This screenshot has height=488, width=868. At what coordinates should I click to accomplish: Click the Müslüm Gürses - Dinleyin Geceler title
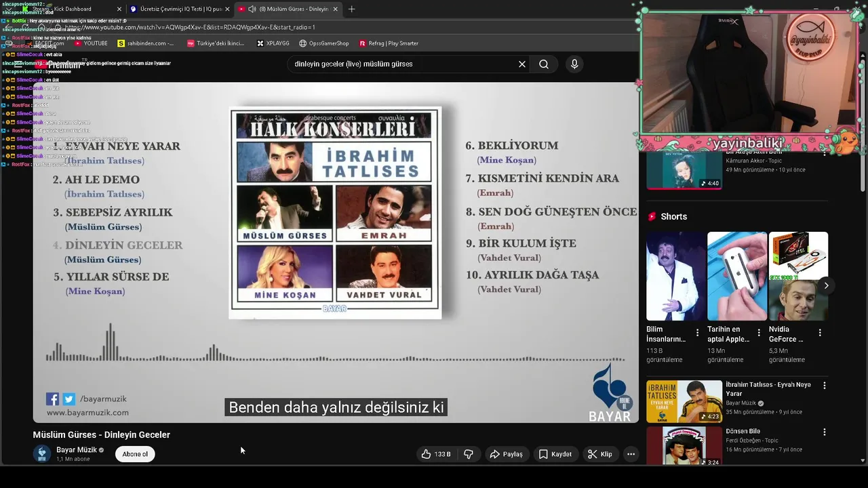(102, 434)
